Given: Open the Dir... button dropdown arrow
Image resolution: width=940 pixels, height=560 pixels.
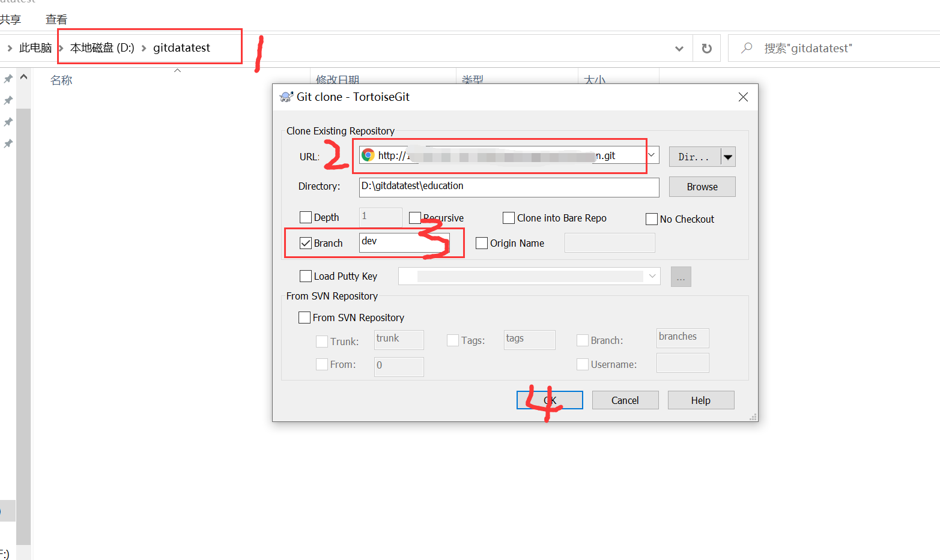Looking at the screenshot, I should tap(728, 157).
